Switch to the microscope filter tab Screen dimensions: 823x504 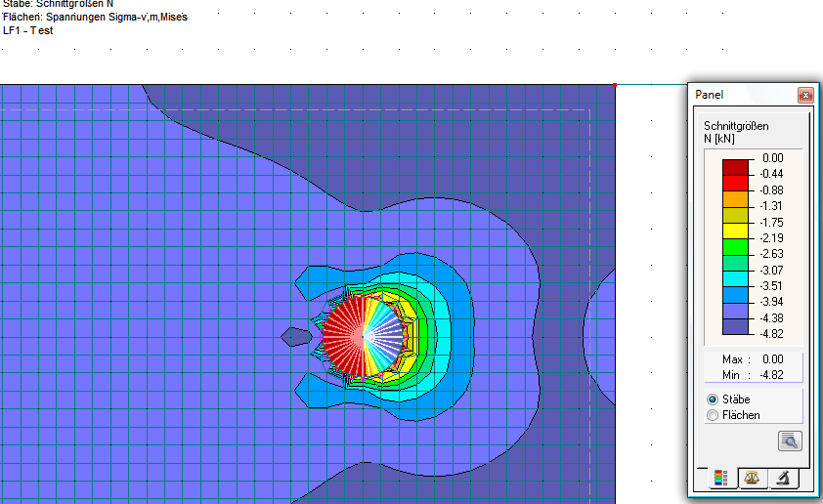coord(783,479)
